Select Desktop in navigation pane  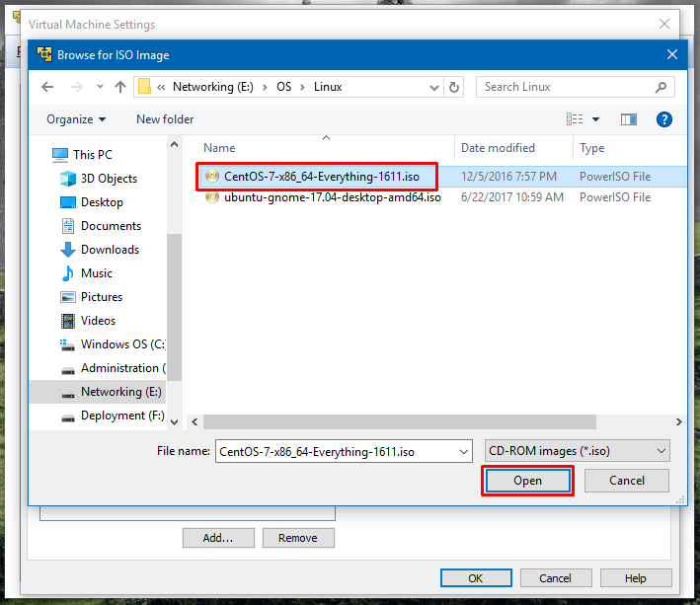102,202
